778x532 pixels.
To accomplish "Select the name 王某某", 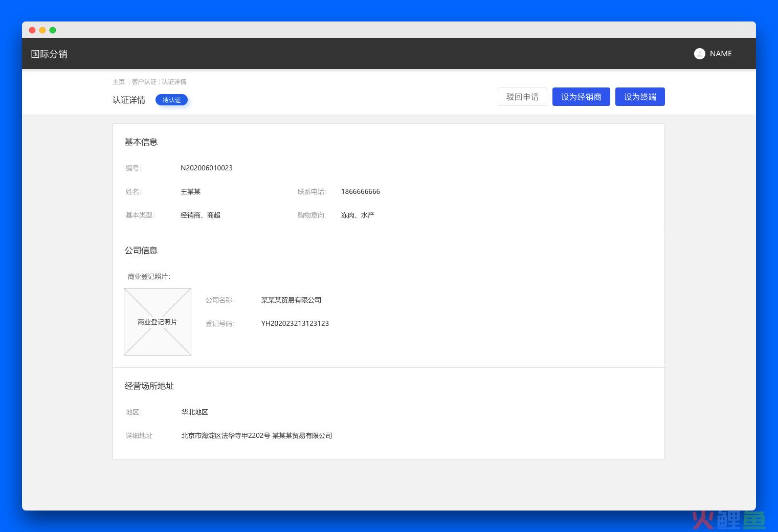I will [190, 192].
